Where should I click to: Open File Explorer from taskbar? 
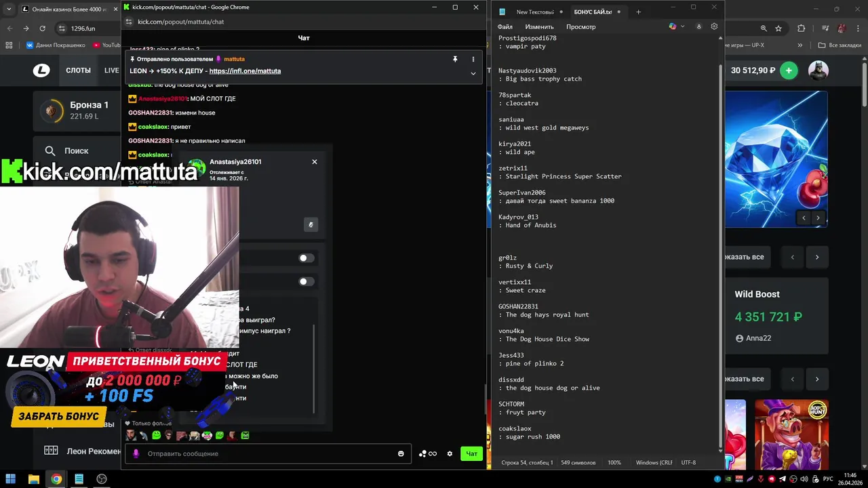[33, 479]
